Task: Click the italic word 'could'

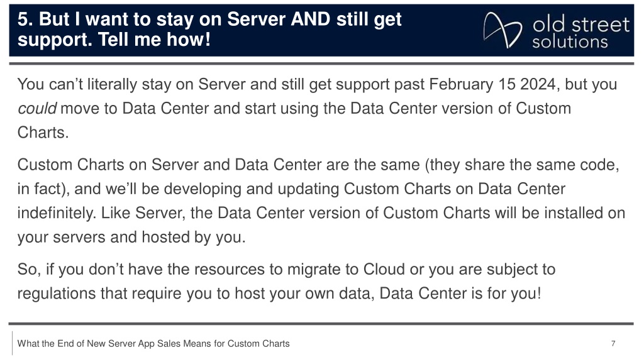Action: (37, 108)
